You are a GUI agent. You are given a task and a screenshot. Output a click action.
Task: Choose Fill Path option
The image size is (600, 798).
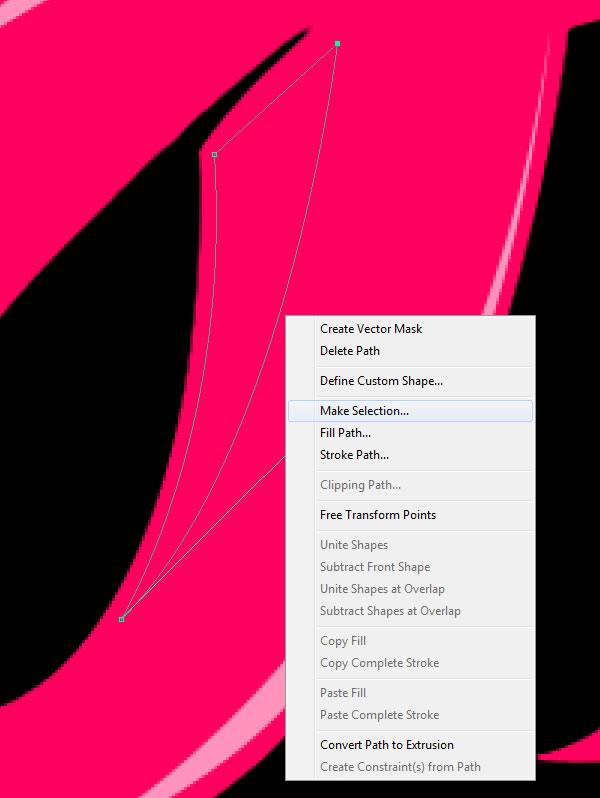410,433
